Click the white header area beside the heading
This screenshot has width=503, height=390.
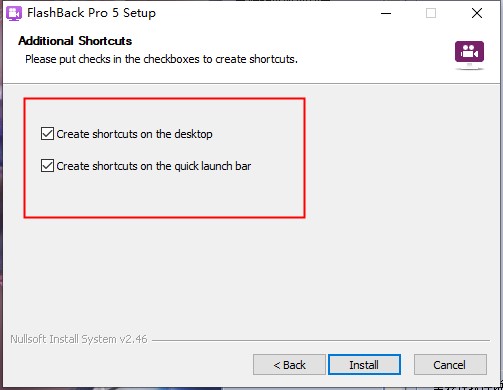point(283,41)
